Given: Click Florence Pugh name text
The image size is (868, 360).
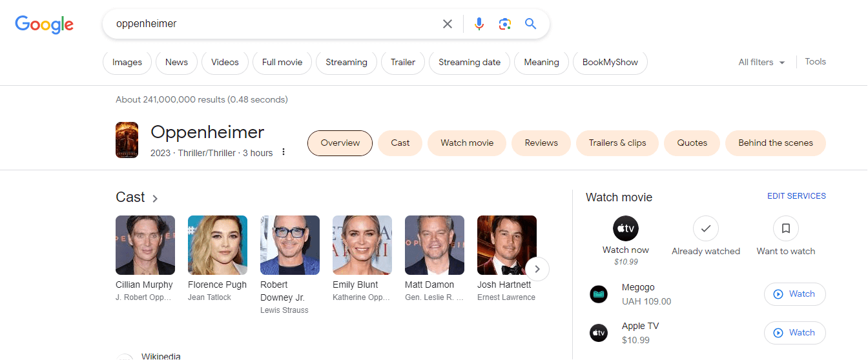Looking at the screenshot, I should [218, 285].
